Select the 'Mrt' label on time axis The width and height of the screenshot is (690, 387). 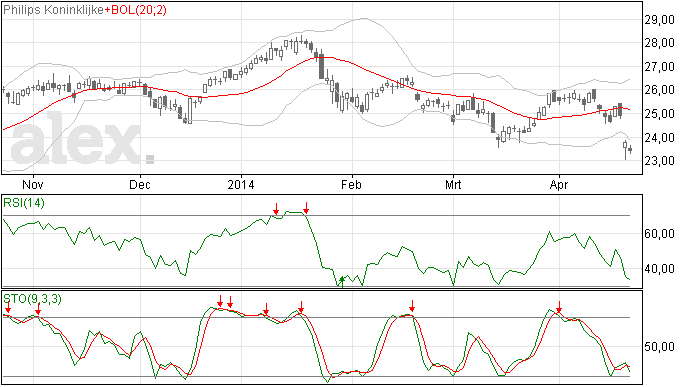point(453,184)
